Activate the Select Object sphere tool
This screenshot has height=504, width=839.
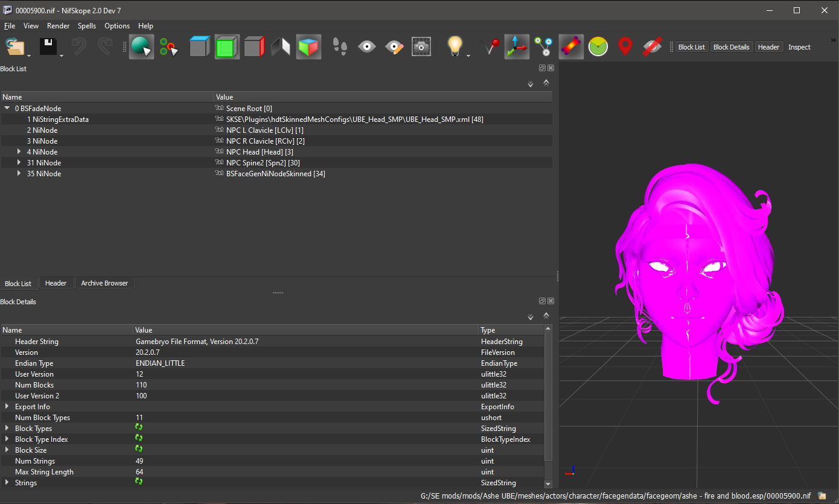[x=142, y=47]
